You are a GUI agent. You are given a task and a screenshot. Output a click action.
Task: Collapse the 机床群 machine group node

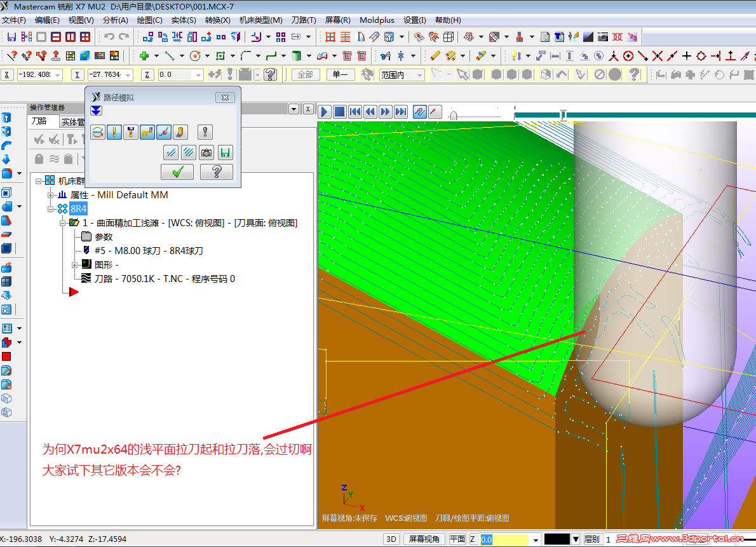tap(38, 181)
